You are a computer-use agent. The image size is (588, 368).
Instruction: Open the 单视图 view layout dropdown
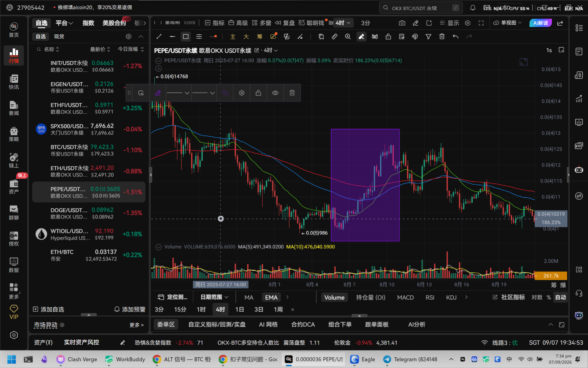(507, 23)
